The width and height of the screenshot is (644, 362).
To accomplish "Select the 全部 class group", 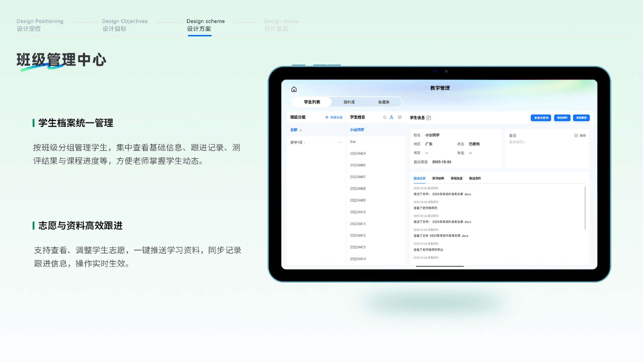I will pyautogui.click(x=316, y=130).
